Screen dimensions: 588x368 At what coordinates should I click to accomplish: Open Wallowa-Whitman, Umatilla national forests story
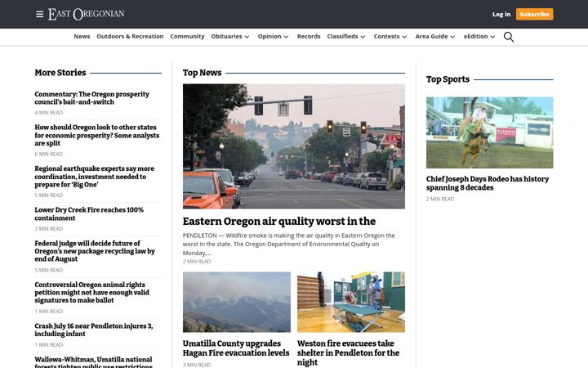pyautogui.click(x=94, y=362)
